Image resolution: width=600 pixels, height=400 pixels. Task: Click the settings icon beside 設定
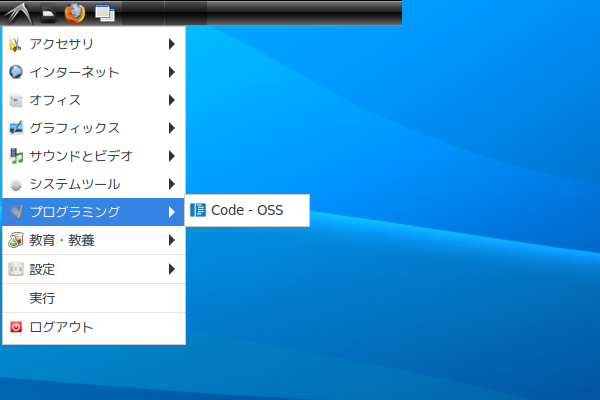click(16, 269)
